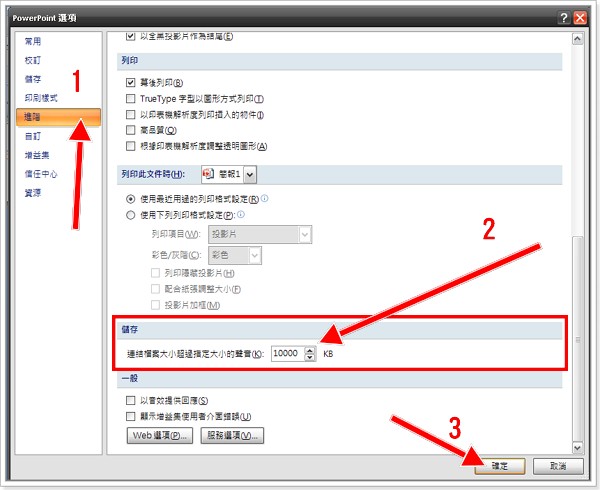Viewport: 600px width, 490px height.
Task: Click the 列印此文件時(H) label
Action: pos(153,174)
